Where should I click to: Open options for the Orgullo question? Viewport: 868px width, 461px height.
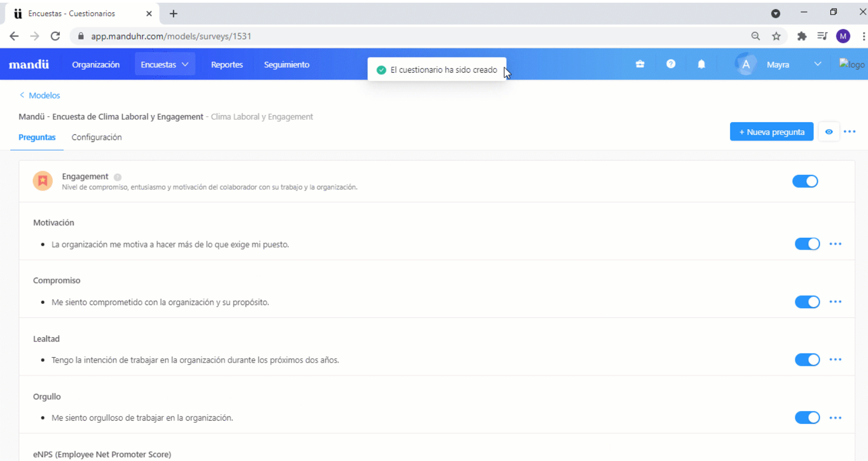click(x=835, y=417)
